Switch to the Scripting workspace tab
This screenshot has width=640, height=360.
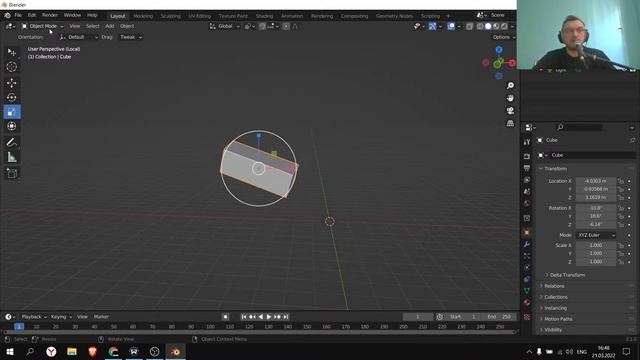[430, 16]
